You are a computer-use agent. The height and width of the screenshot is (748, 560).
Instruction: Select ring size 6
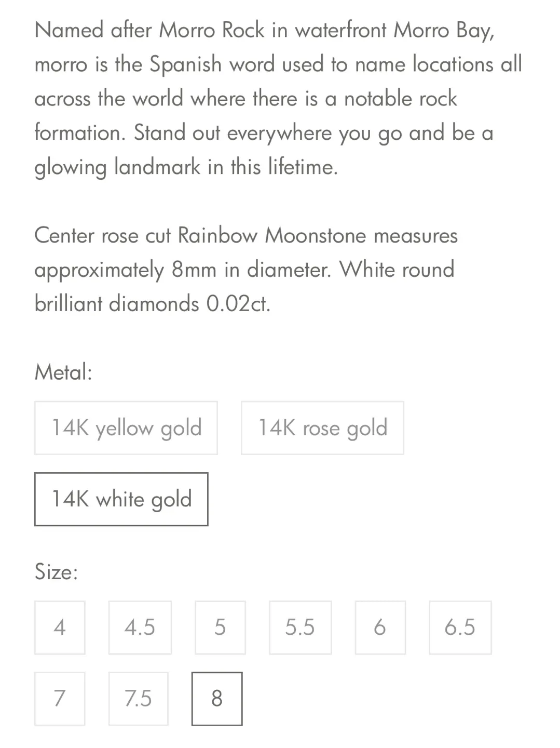(380, 627)
